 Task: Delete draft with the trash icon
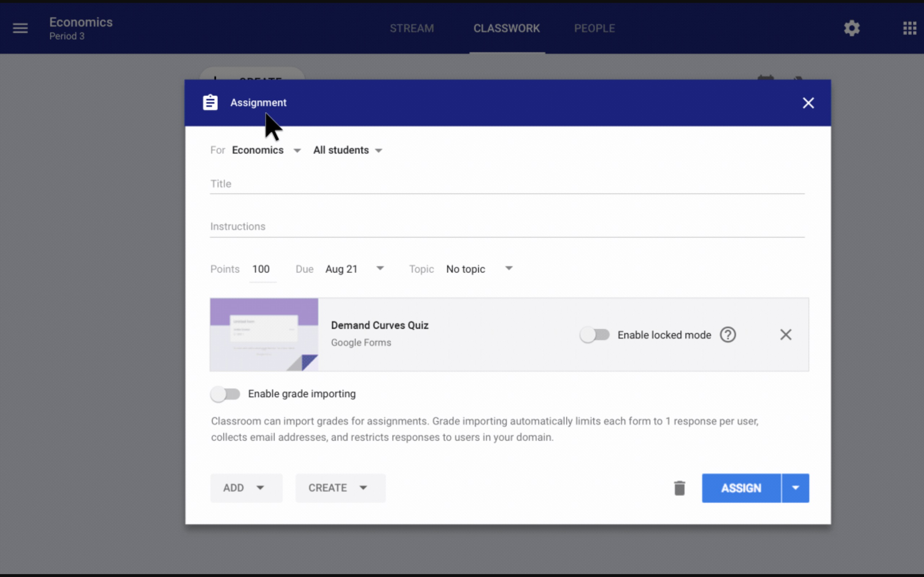[x=679, y=488]
